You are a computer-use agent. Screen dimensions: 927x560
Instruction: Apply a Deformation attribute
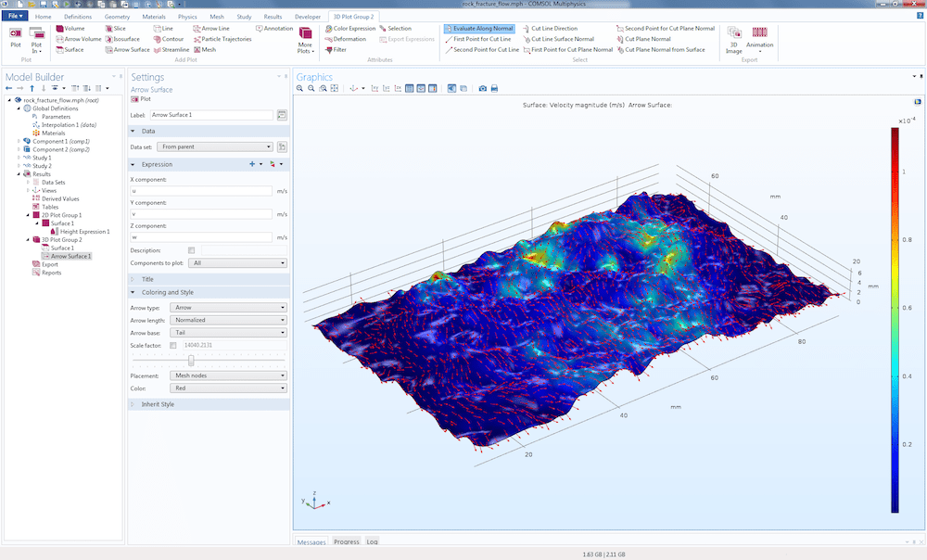click(x=347, y=39)
